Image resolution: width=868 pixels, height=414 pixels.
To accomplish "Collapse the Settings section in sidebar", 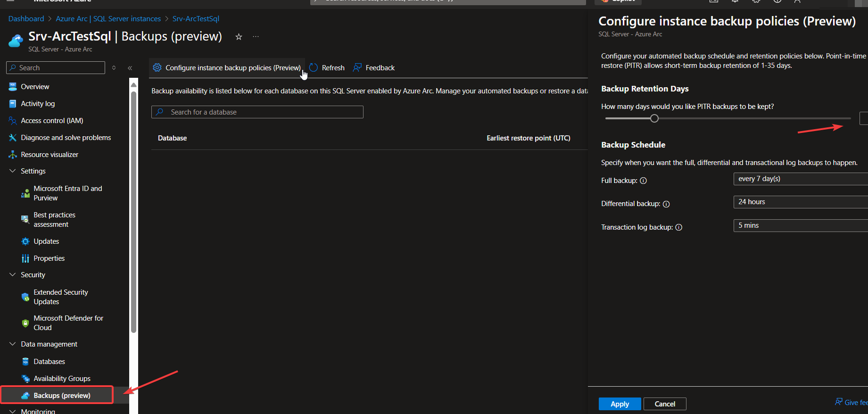I will (x=13, y=171).
